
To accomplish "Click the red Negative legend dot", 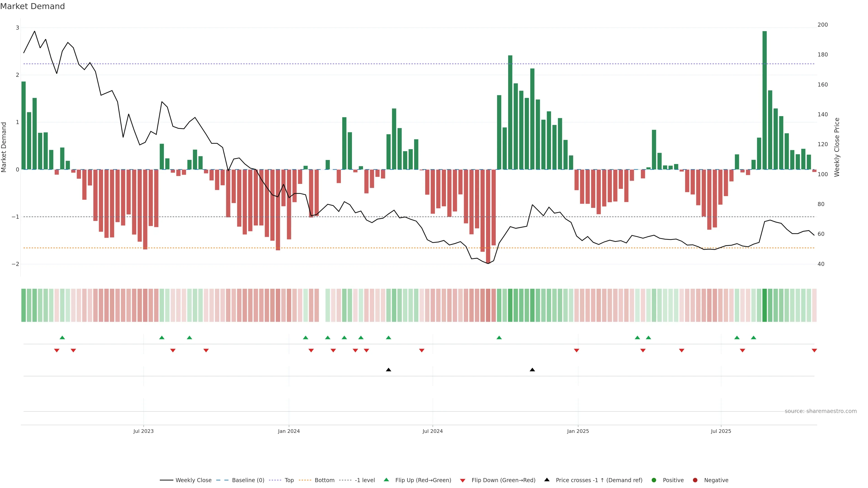I will tap(695, 480).
